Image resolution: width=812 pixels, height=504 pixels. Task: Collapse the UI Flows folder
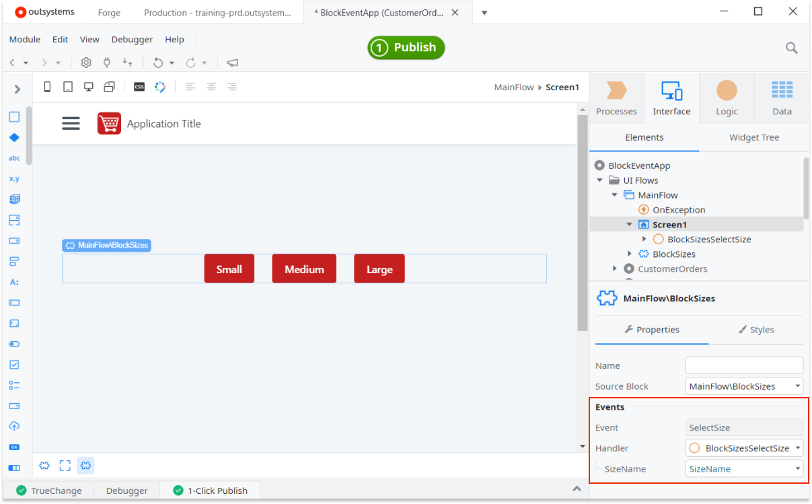pos(600,180)
